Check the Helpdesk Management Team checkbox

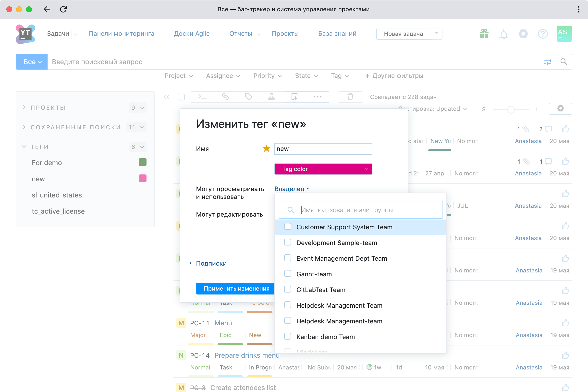pyautogui.click(x=287, y=305)
